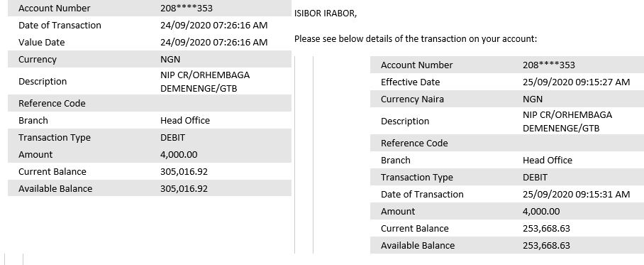The height and width of the screenshot is (265, 644).
Task: Click the right Transaction Type DEBIT value
Action: tap(535, 178)
